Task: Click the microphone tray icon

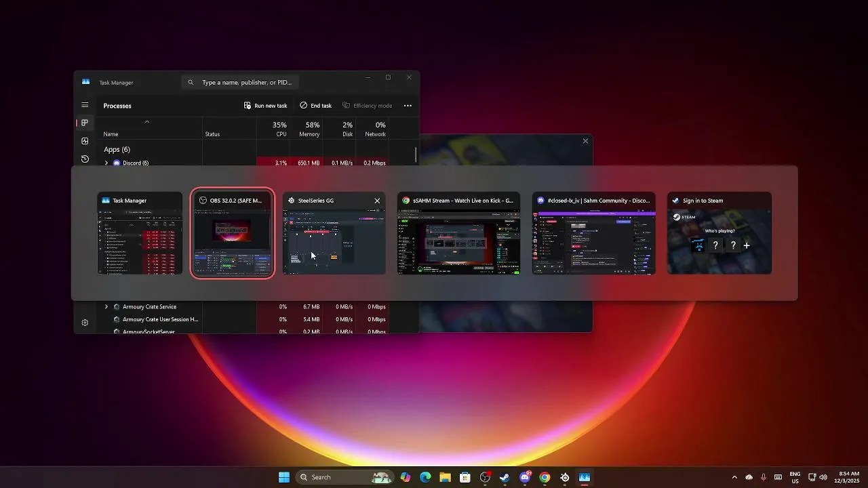Action: click(764, 477)
